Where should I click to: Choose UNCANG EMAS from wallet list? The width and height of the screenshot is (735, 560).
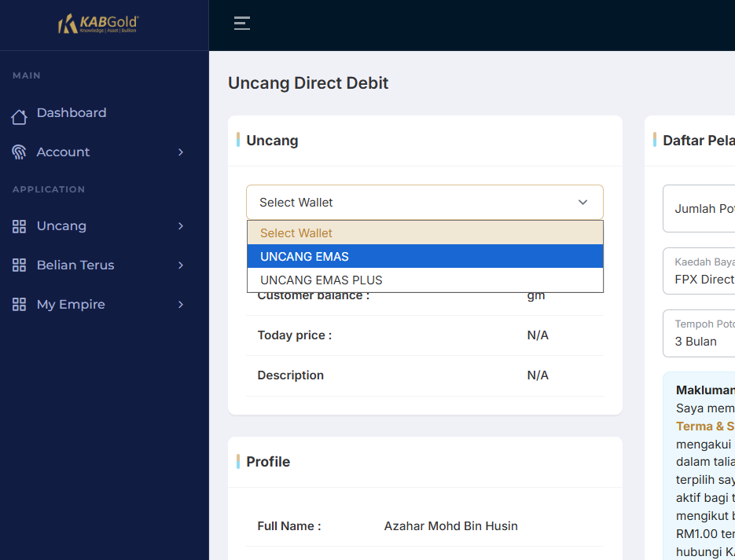coord(424,256)
